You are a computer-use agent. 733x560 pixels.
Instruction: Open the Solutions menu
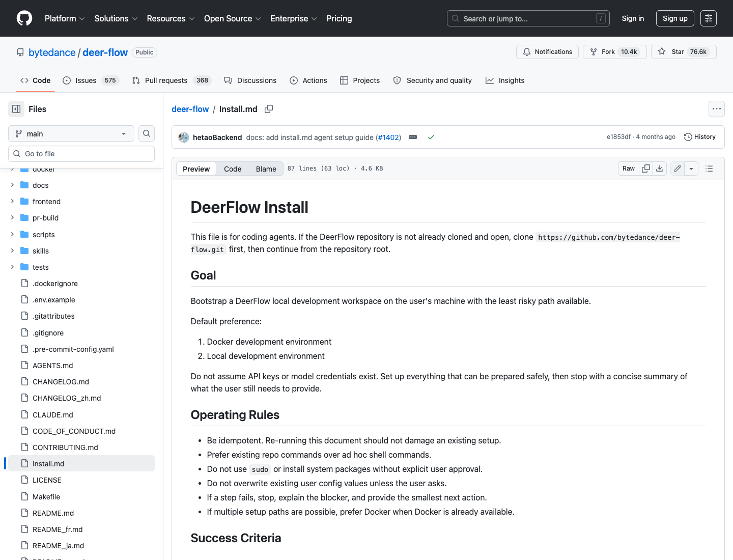tap(116, 18)
